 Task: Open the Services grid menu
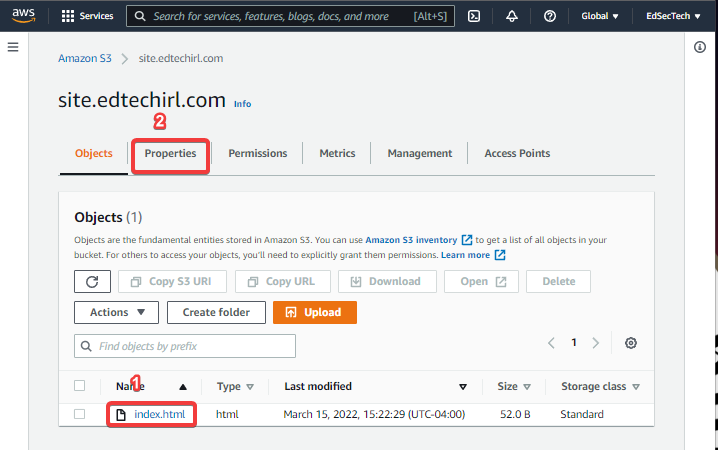pos(87,16)
